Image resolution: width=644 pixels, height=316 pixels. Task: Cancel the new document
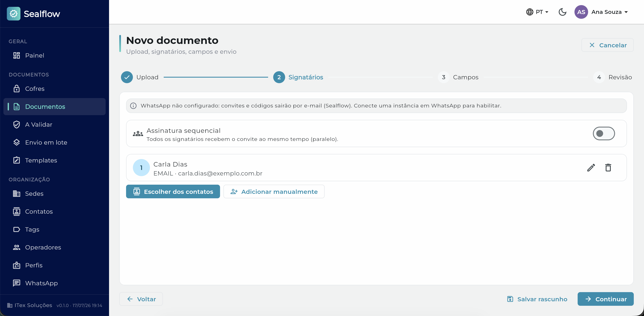pos(608,45)
